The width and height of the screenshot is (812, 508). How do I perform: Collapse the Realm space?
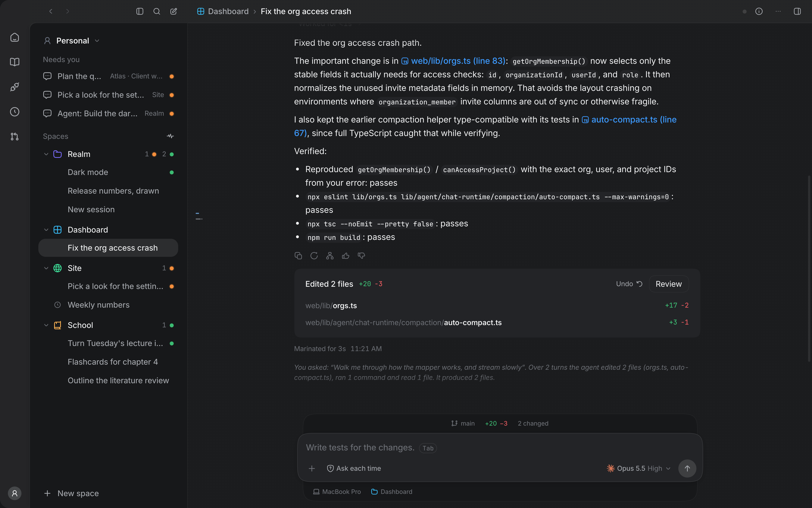pos(46,154)
